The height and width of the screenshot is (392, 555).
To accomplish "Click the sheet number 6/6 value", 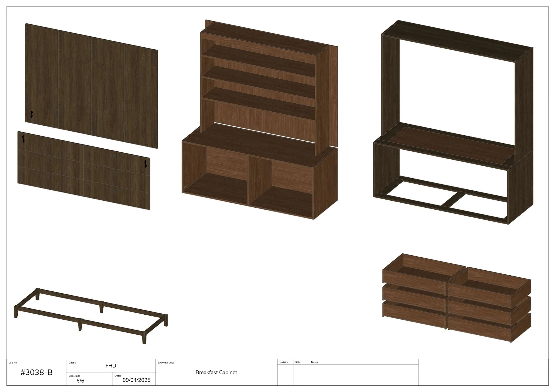I will click(x=80, y=381).
